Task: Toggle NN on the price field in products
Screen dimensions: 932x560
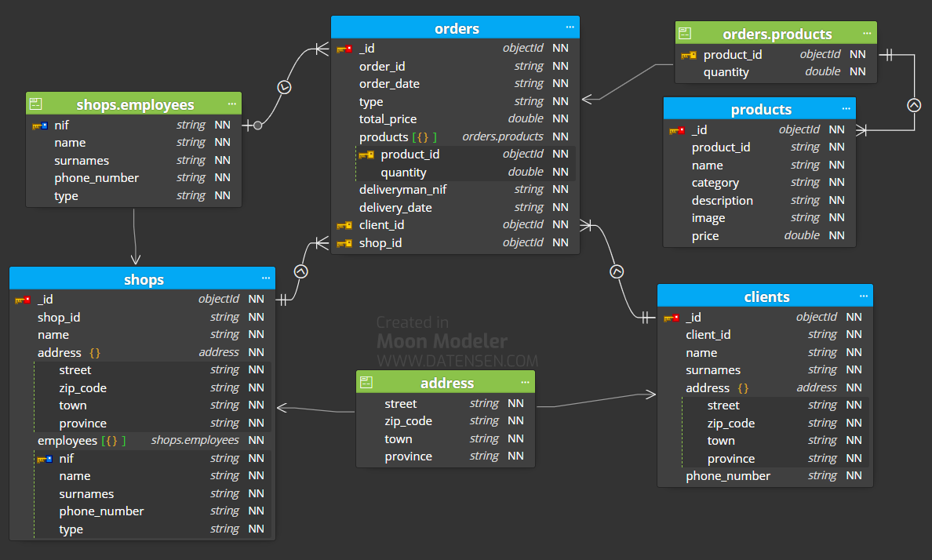Action: point(836,235)
